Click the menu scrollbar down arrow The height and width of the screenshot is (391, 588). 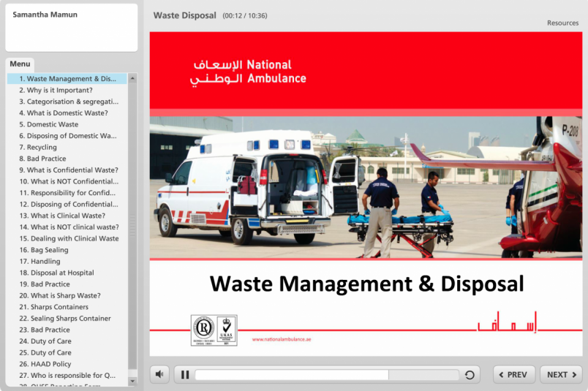[x=132, y=381]
